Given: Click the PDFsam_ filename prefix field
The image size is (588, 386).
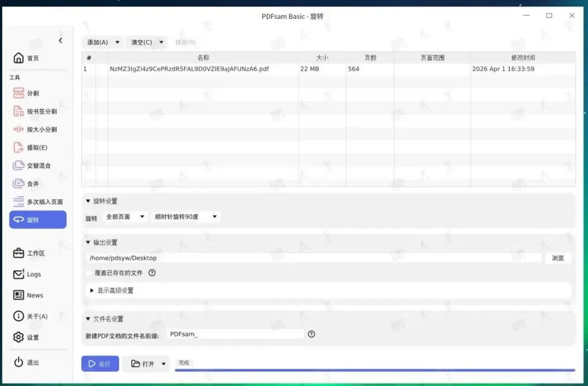Looking at the screenshot, I should [x=235, y=334].
